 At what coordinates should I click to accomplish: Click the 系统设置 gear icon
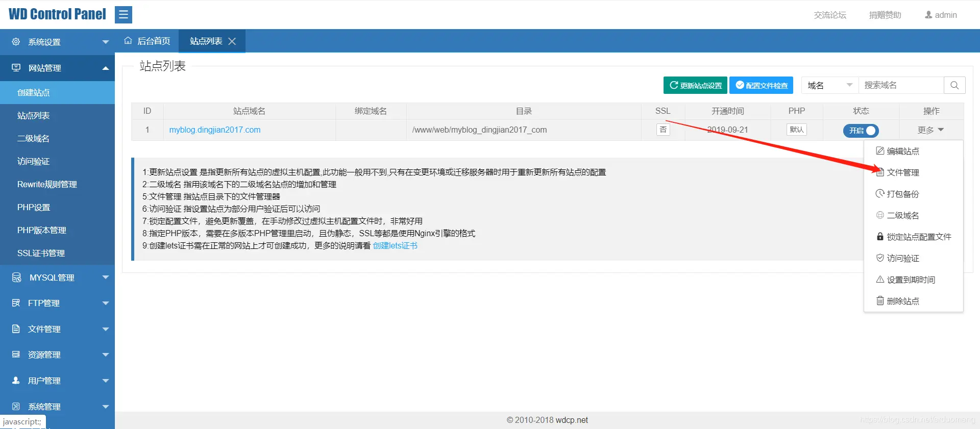pyautogui.click(x=16, y=42)
